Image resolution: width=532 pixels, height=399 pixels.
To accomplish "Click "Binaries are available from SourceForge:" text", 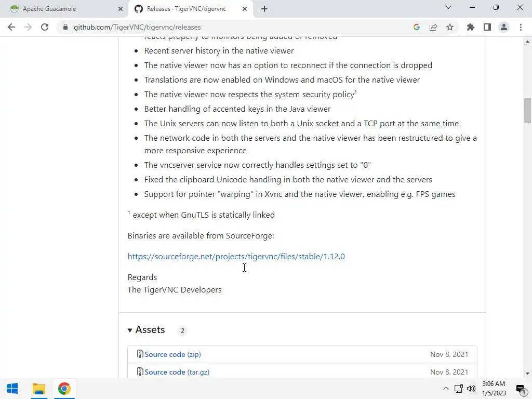I will point(201,236).
